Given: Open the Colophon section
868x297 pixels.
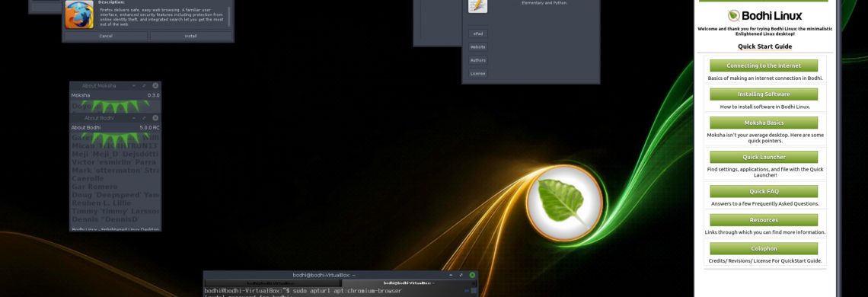Looking at the screenshot, I should [764, 249].
